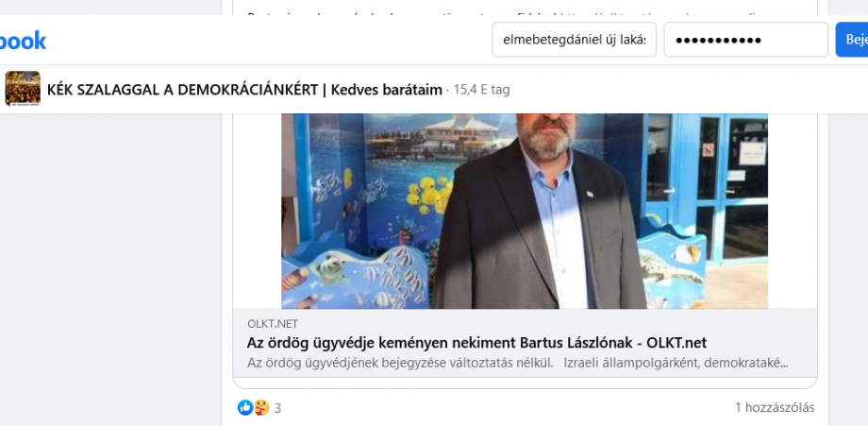This screenshot has height=426, width=868.
Task: Open the group's small cover thumbnail
Action: (23, 89)
